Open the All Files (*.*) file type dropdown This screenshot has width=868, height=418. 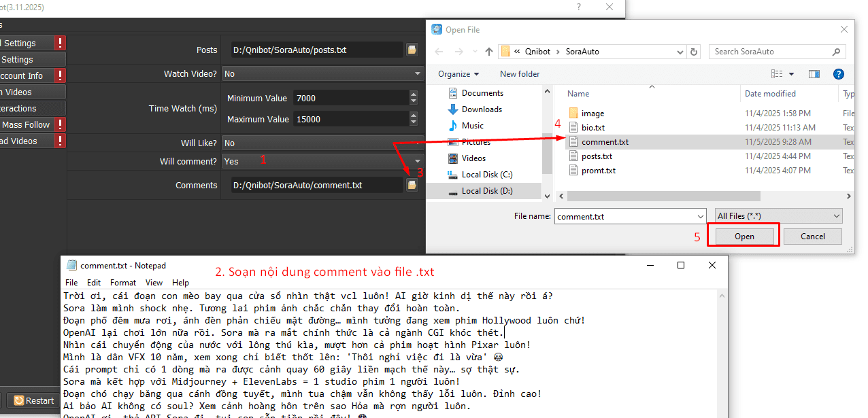[778, 216]
